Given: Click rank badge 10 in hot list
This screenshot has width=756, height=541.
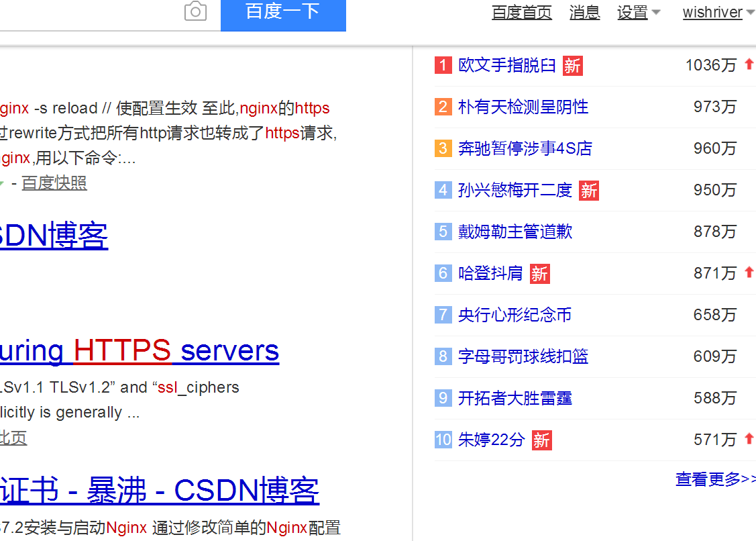Looking at the screenshot, I should click(443, 440).
